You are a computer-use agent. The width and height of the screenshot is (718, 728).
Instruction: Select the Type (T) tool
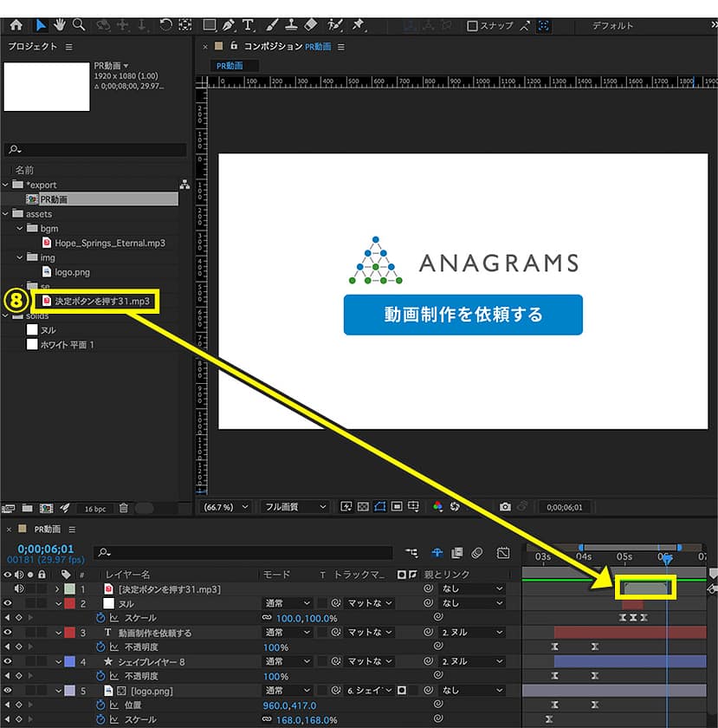point(249,25)
